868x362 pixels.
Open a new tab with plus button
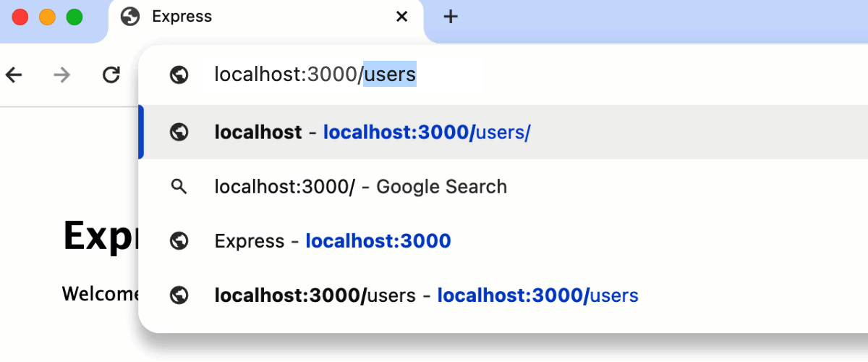451,17
